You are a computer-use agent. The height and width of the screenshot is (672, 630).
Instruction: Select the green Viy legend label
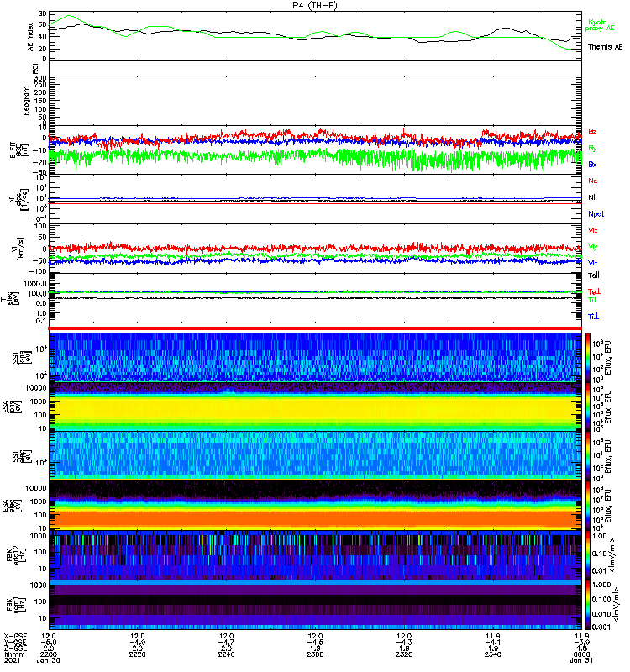point(593,247)
